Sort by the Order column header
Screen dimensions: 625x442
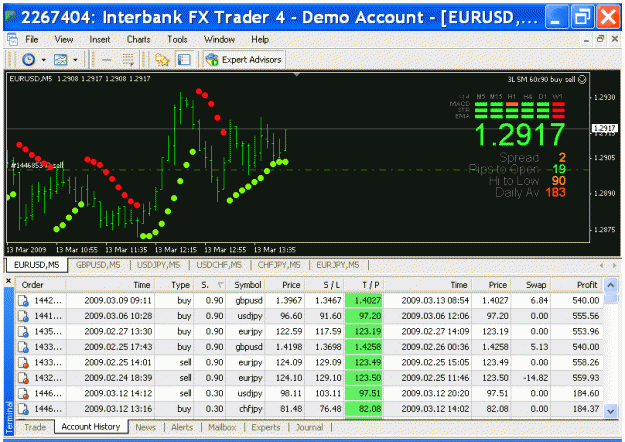coord(40,285)
